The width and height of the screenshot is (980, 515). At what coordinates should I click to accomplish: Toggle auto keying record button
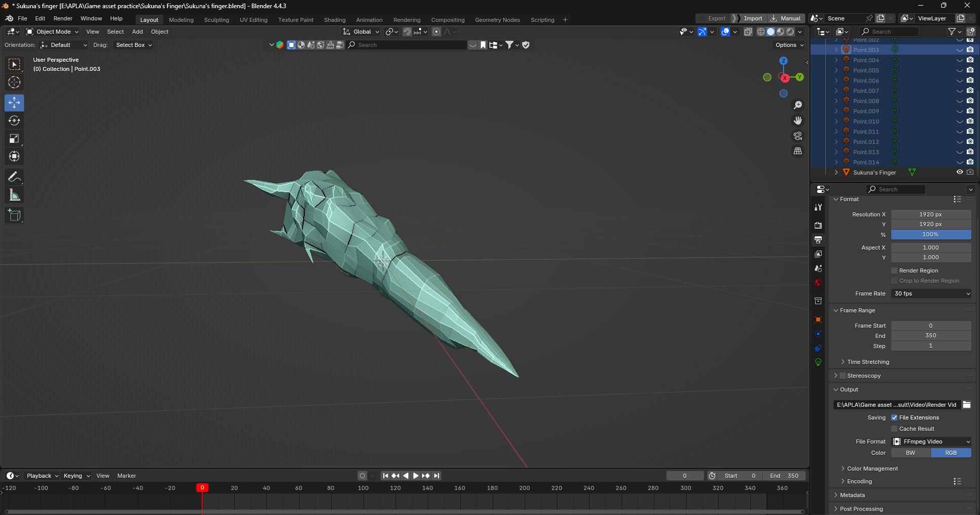[362, 476]
